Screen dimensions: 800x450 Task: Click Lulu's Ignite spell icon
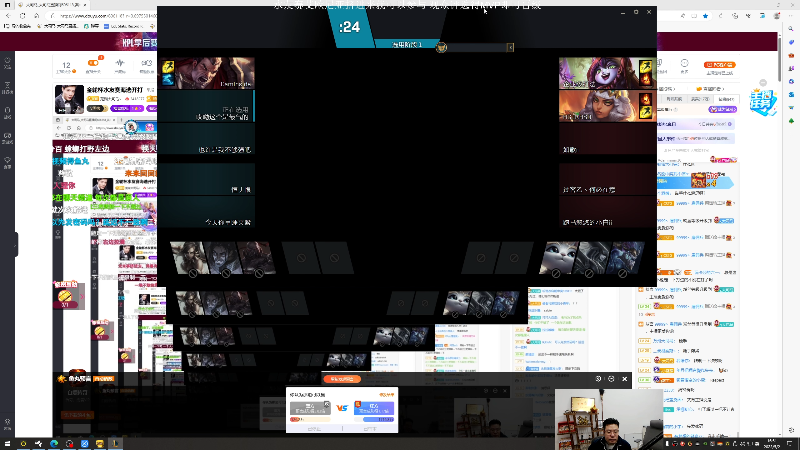[x=645, y=80]
